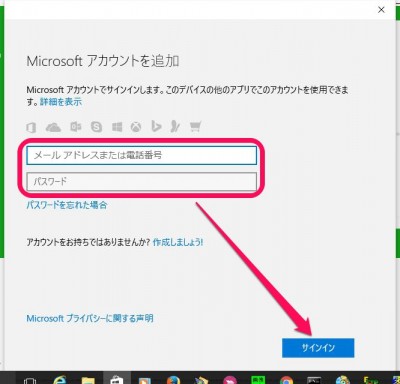
Task: Open Internet Explorer from the taskbar
Action: click(x=60, y=379)
